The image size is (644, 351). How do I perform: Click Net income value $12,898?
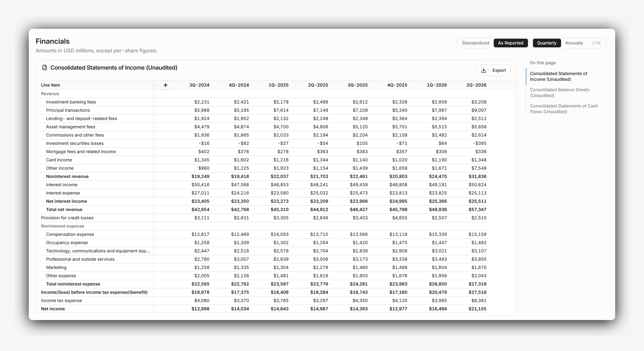click(201, 309)
